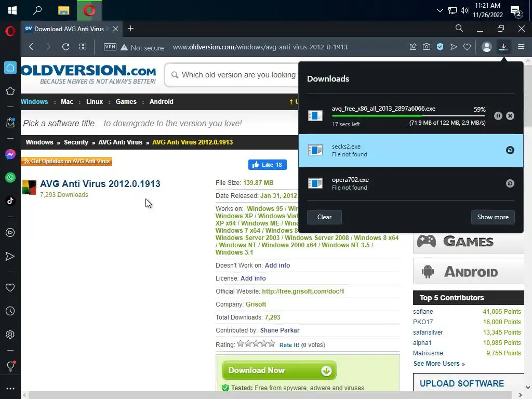Search tabs with magnifier icon

pos(459,29)
